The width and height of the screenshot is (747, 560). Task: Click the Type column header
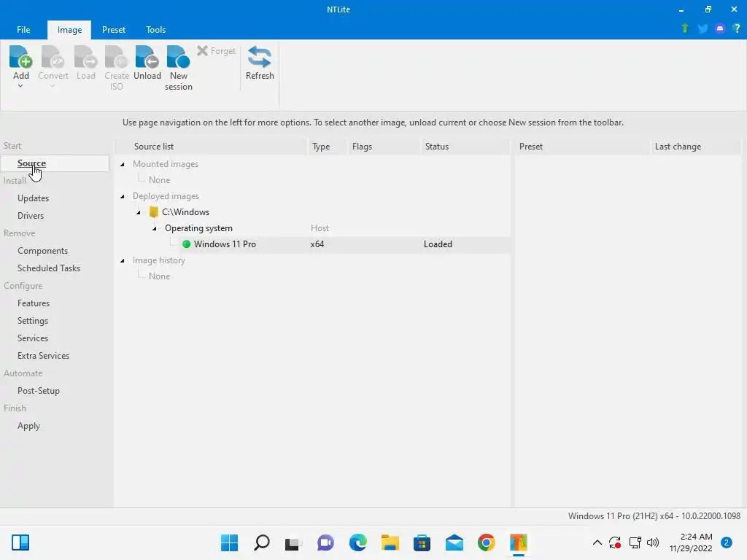pyautogui.click(x=328, y=147)
